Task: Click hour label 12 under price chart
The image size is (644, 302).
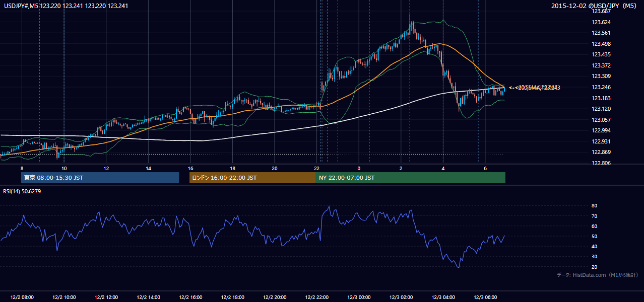Action: click(106, 168)
